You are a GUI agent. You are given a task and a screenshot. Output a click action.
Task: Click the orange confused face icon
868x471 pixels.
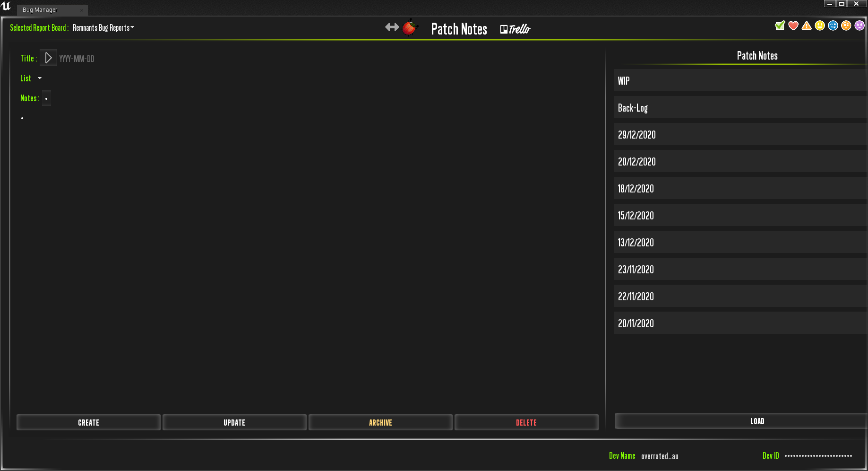[846, 26]
